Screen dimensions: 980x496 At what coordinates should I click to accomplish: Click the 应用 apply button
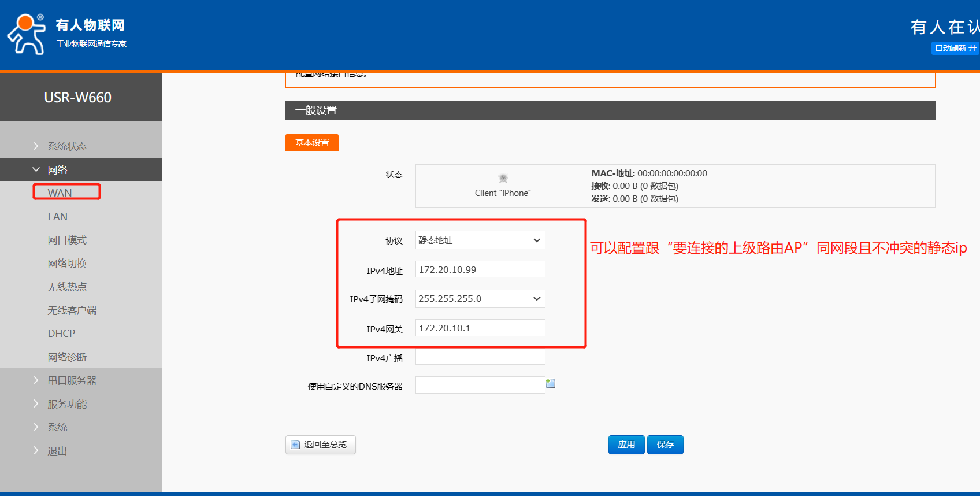(626, 445)
